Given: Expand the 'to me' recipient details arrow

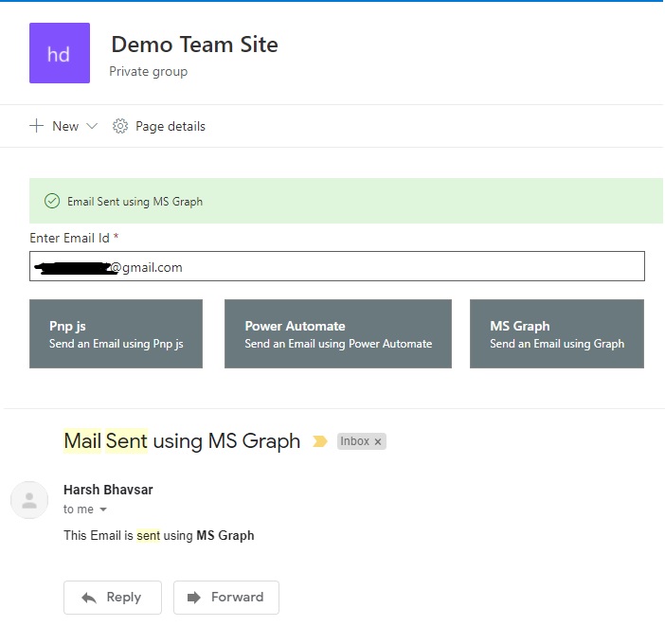Looking at the screenshot, I should point(103,510).
